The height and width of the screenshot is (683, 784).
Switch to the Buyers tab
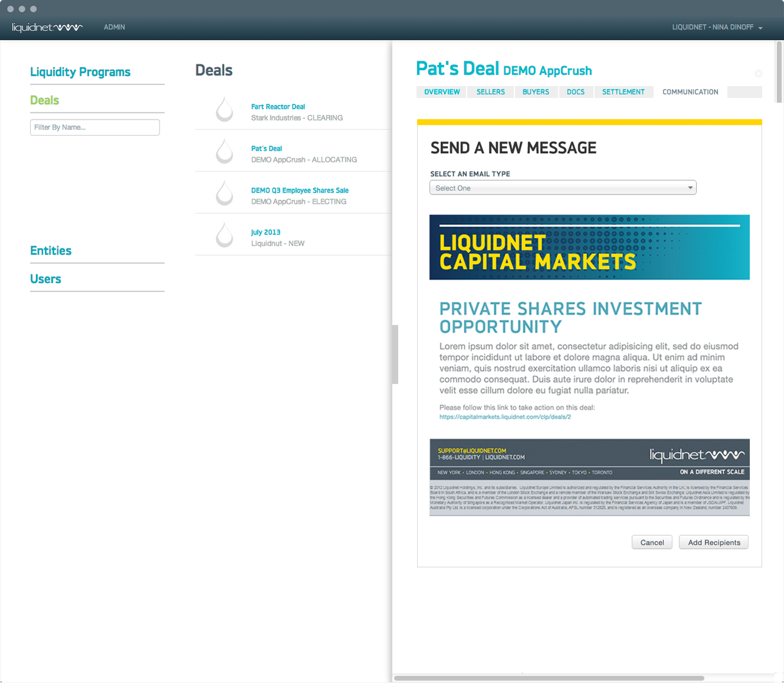(536, 92)
